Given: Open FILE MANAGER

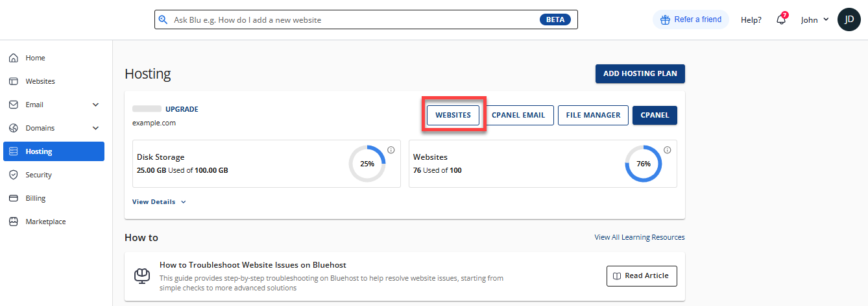Looking at the screenshot, I should tap(593, 115).
